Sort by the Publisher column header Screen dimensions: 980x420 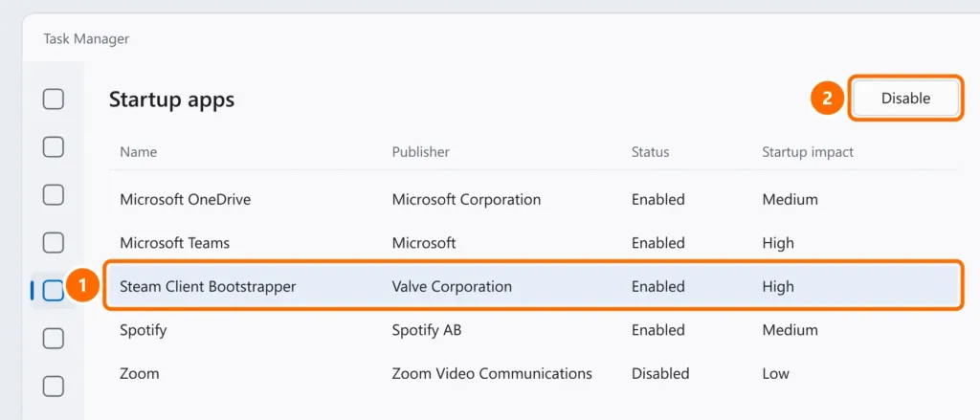[421, 152]
